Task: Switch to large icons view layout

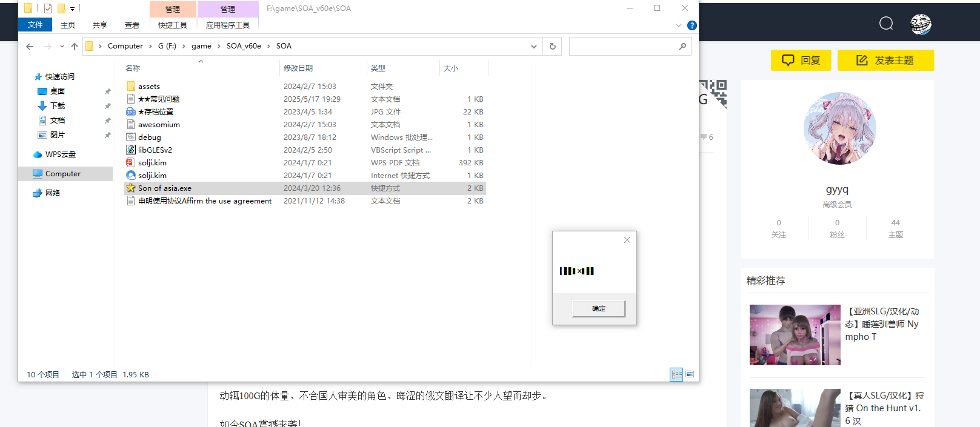Action: (x=690, y=374)
